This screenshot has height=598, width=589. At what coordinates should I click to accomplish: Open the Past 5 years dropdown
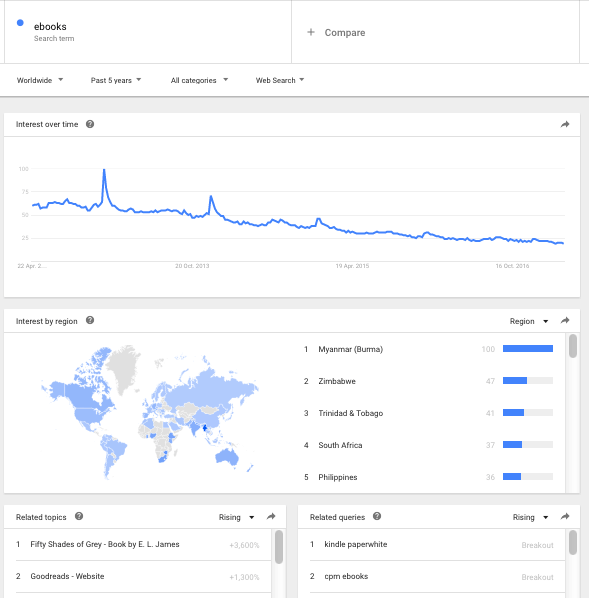116,80
